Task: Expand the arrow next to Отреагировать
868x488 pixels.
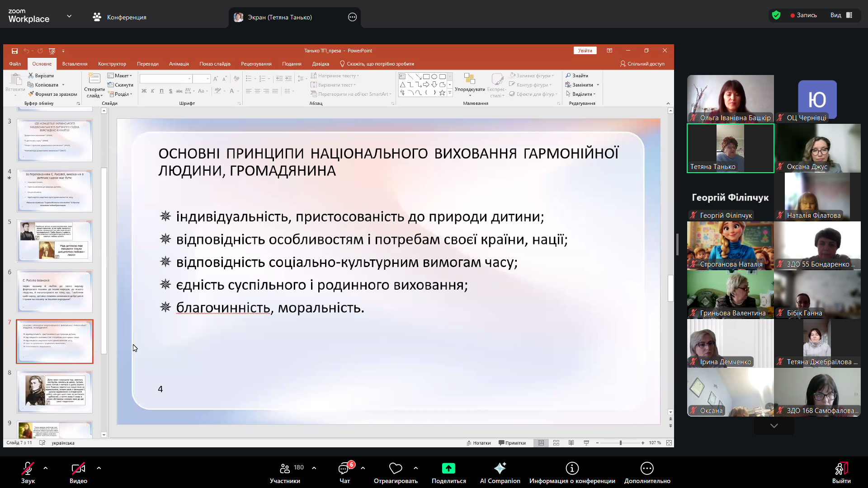Action: pyautogui.click(x=416, y=468)
